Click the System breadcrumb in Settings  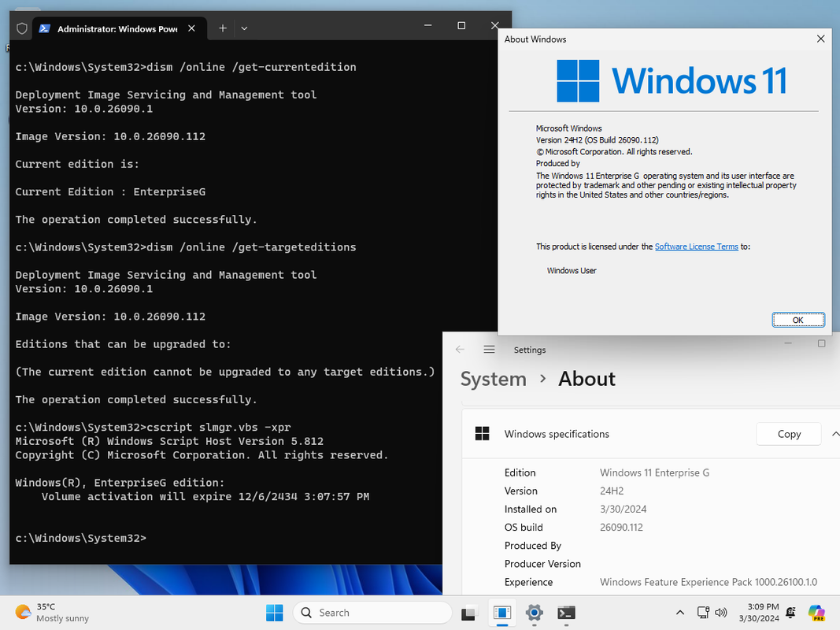[494, 379]
